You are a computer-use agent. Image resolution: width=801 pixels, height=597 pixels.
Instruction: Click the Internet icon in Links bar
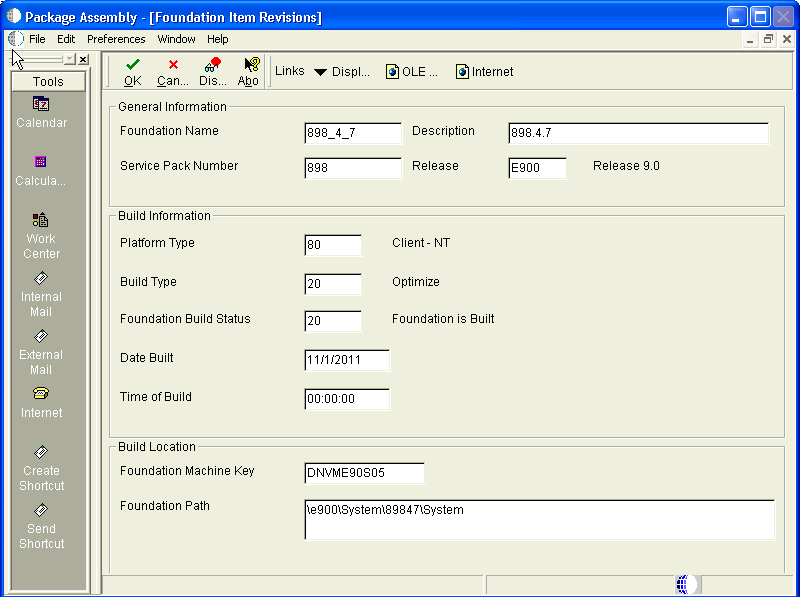pos(462,71)
